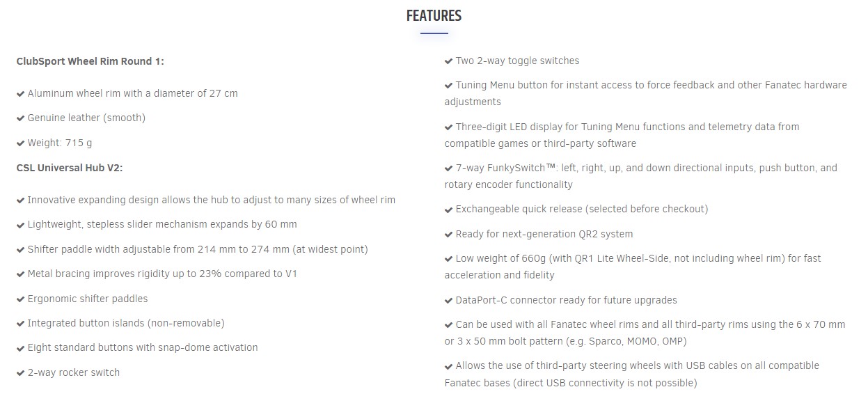
Task: Click Integrated button islands (non-removable) text
Action: click(x=126, y=323)
